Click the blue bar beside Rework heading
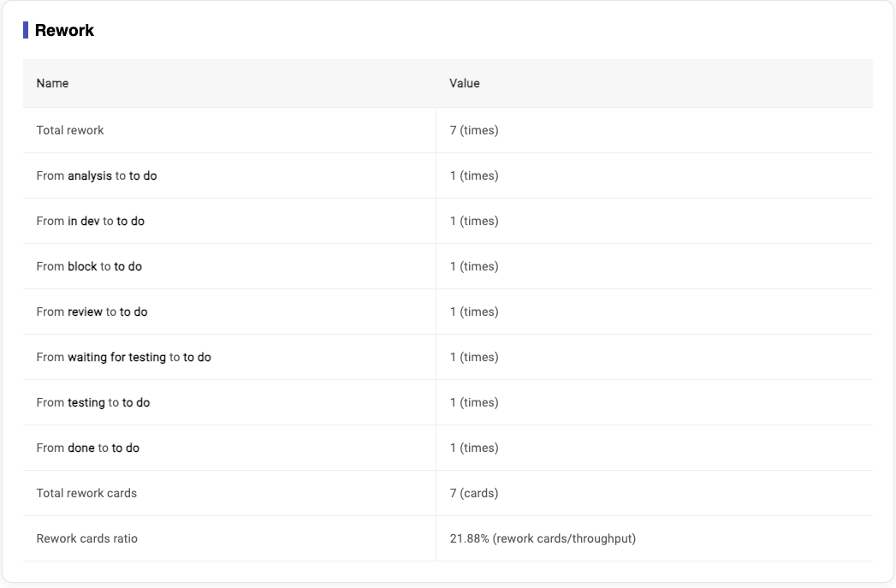Viewport: 896px width, 588px height. click(x=26, y=31)
